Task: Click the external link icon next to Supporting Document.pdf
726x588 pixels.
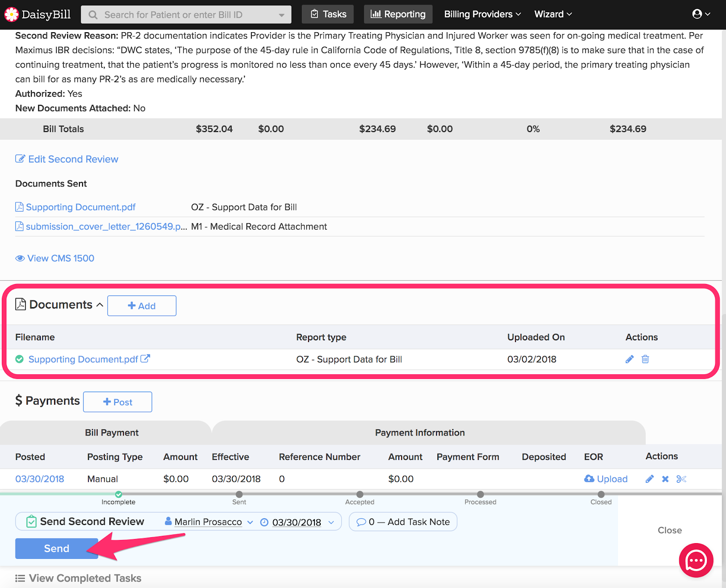Action: [145, 358]
